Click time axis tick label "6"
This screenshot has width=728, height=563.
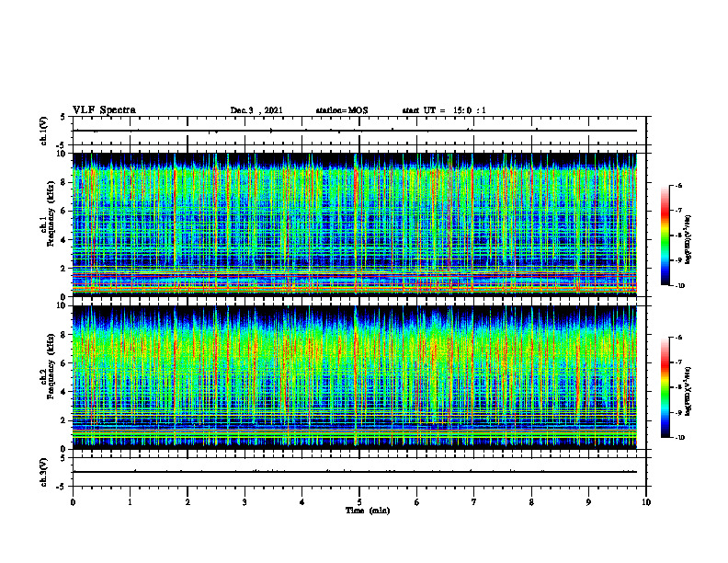[x=417, y=502]
